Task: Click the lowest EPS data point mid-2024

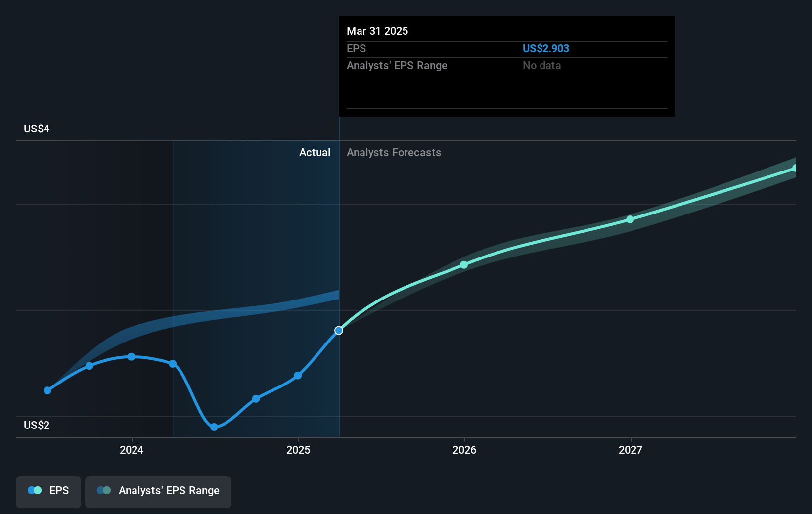Action: click(x=214, y=427)
